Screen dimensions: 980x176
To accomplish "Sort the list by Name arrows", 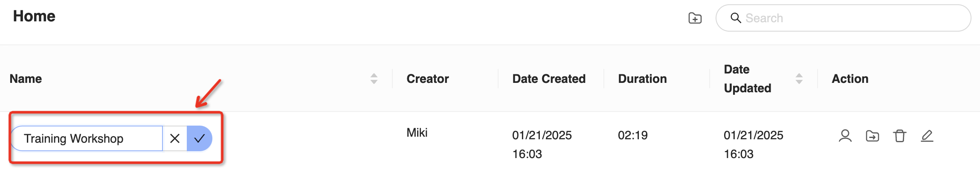I will [x=374, y=79].
